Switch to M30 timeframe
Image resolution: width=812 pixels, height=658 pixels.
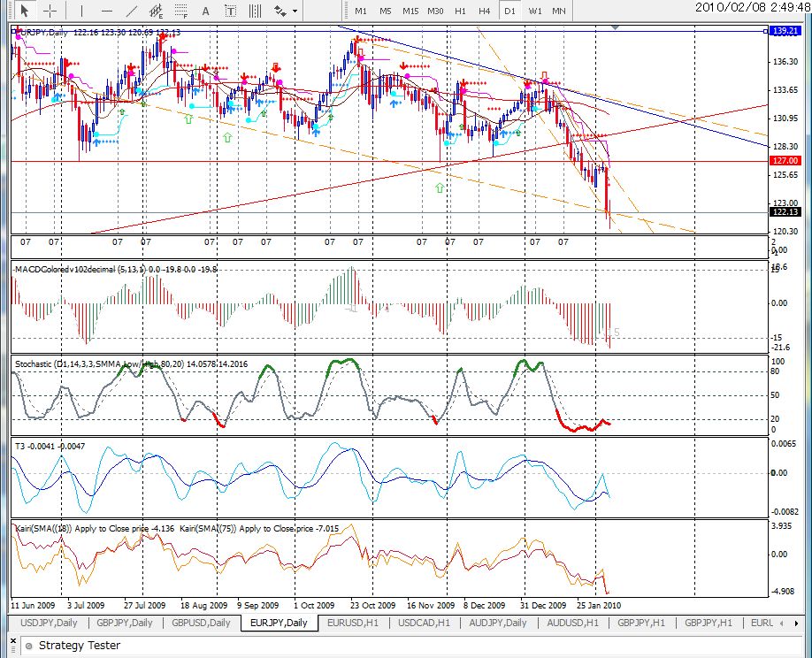(435, 11)
